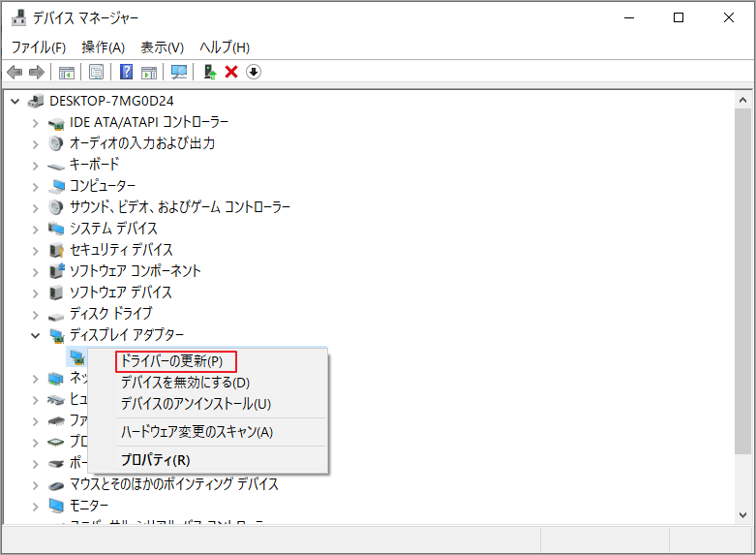Screen dimensions: 756x555
Task: Expand the キーボード node
Action: pos(35,166)
